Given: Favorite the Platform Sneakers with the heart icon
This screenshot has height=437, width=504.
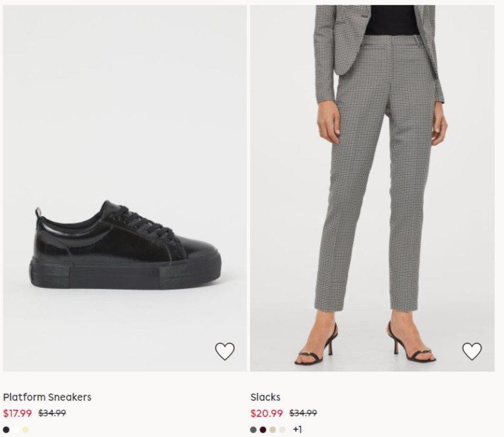Looking at the screenshot, I should coord(225,351).
